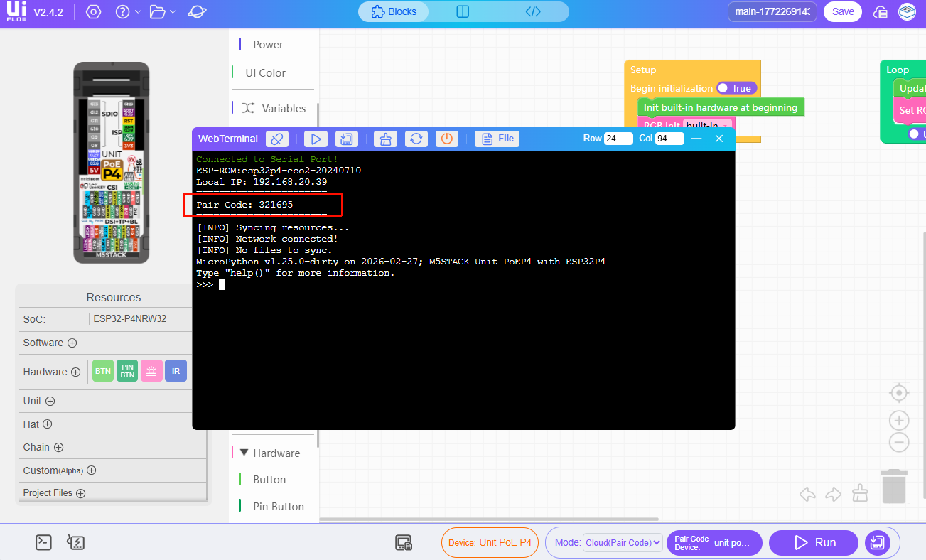Expand the Unit resources section
The height and width of the screenshot is (560, 926).
click(x=50, y=401)
